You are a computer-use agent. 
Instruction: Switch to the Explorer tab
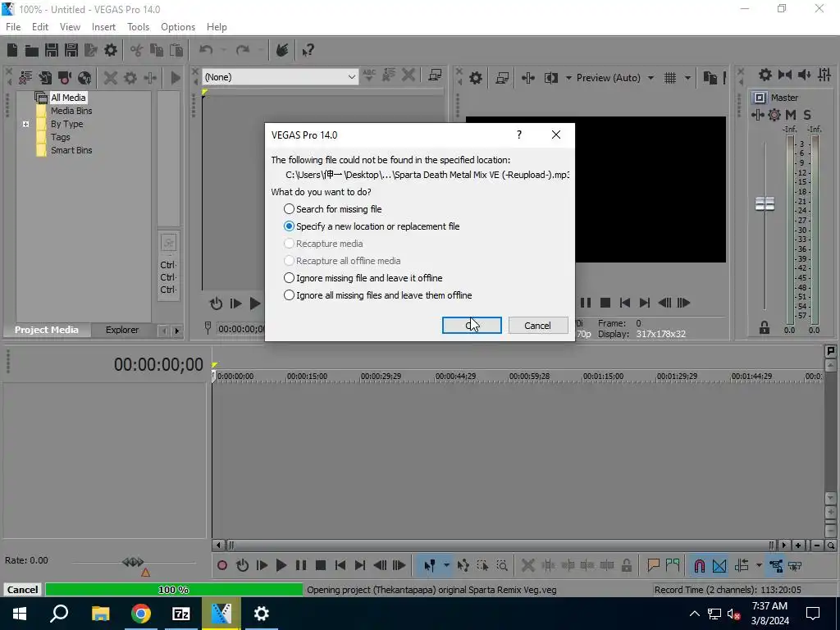tap(122, 330)
